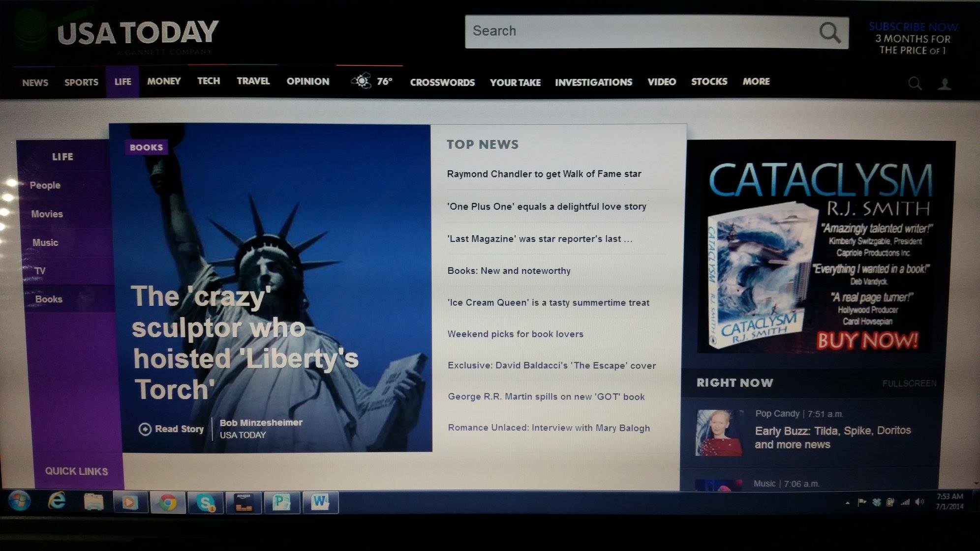This screenshot has height=551, width=980.
Task: Launch Internet Explorer from the taskbar
Action: (x=57, y=502)
